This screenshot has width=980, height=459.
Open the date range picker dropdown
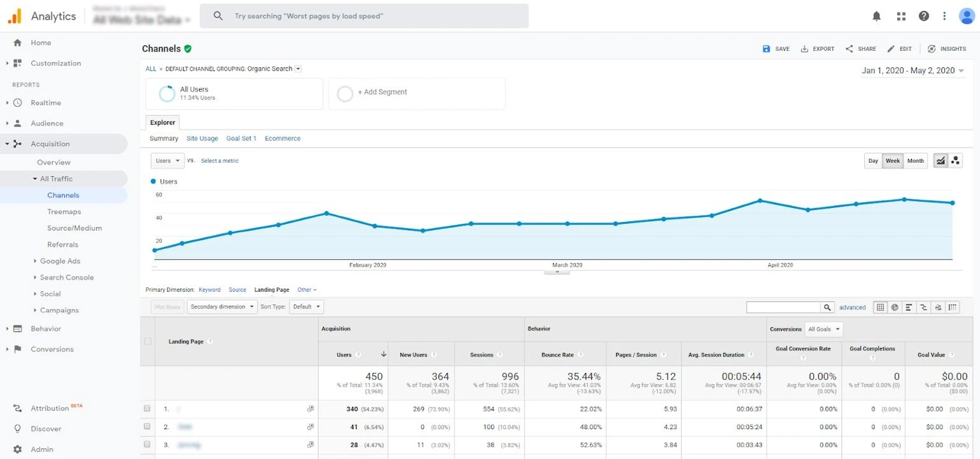(x=913, y=71)
